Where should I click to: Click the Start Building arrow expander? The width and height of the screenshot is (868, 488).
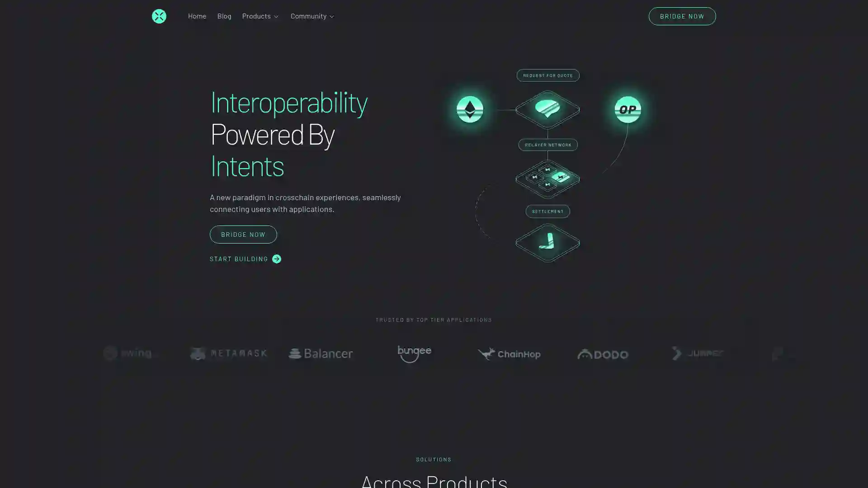[x=277, y=258]
